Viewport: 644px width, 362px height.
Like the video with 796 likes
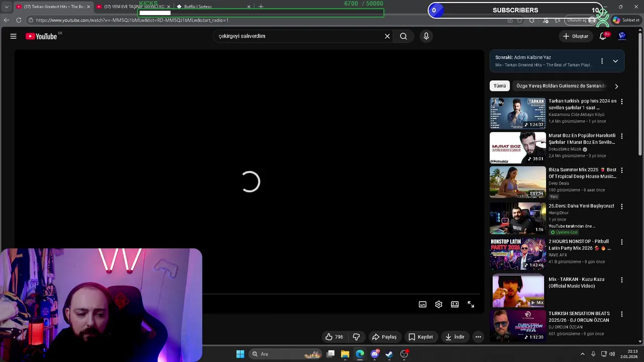334,337
